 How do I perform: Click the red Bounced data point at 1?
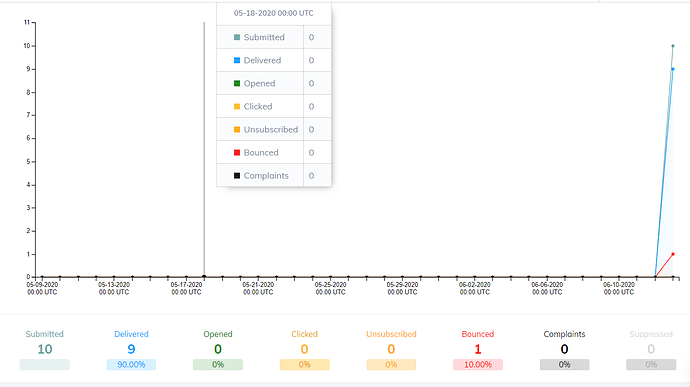673,254
